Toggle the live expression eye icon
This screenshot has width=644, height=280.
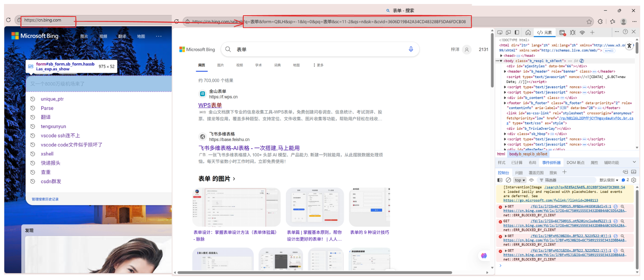pyautogui.click(x=532, y=180)
